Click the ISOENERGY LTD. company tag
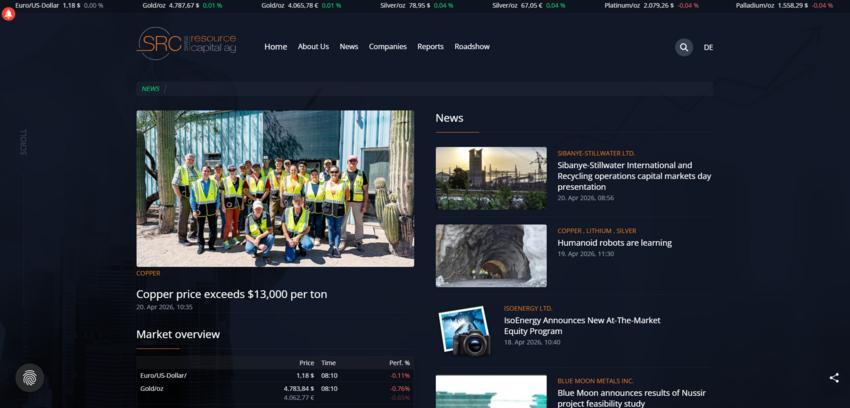 click(528, 308)
